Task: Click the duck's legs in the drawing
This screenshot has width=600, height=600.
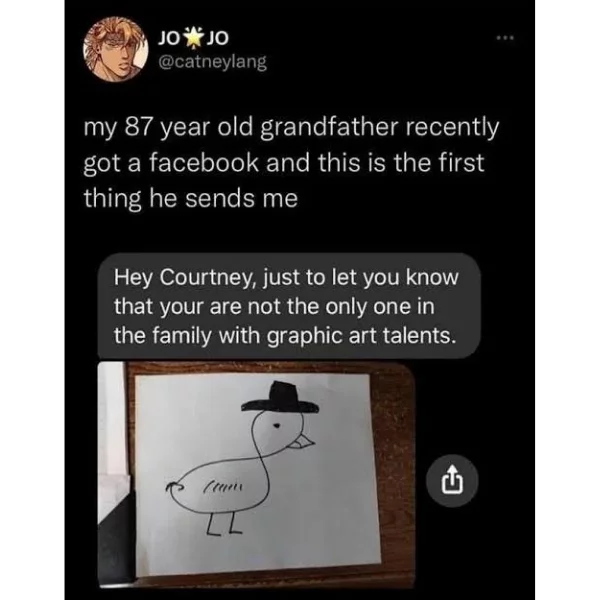Action: point(225,523)
